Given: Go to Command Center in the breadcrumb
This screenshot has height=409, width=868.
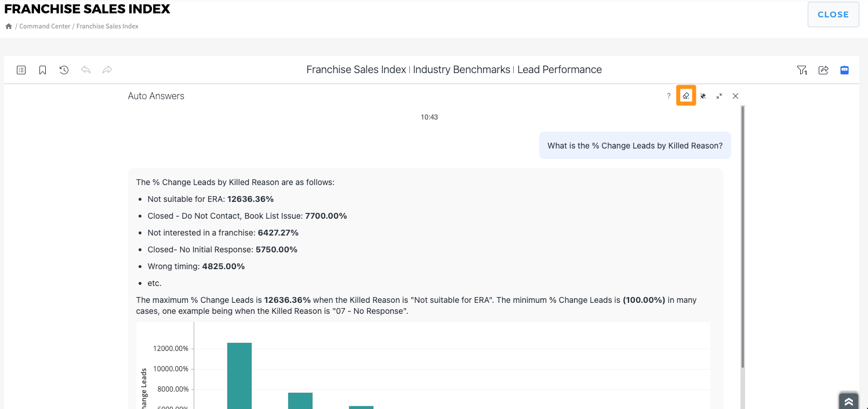Looking at the screenshot, I should (45, 26).
